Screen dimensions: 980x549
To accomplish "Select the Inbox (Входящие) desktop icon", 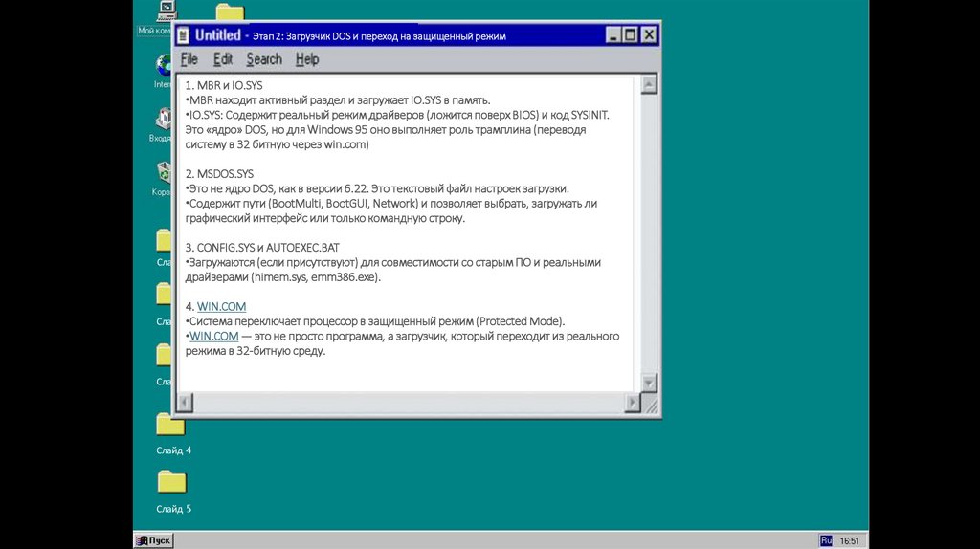I will click(x=165, y=118).
